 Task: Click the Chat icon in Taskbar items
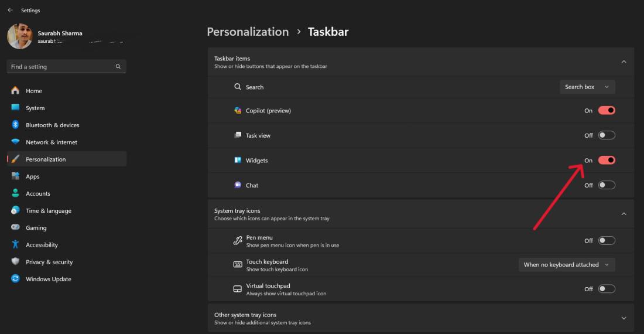pyautogui.click(x=238, y=185)
